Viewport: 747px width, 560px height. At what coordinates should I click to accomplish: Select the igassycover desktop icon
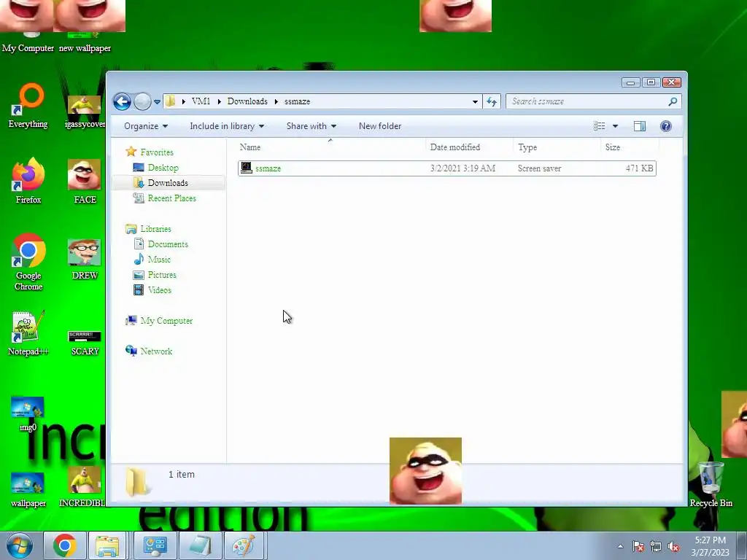[x=85, y=112]
